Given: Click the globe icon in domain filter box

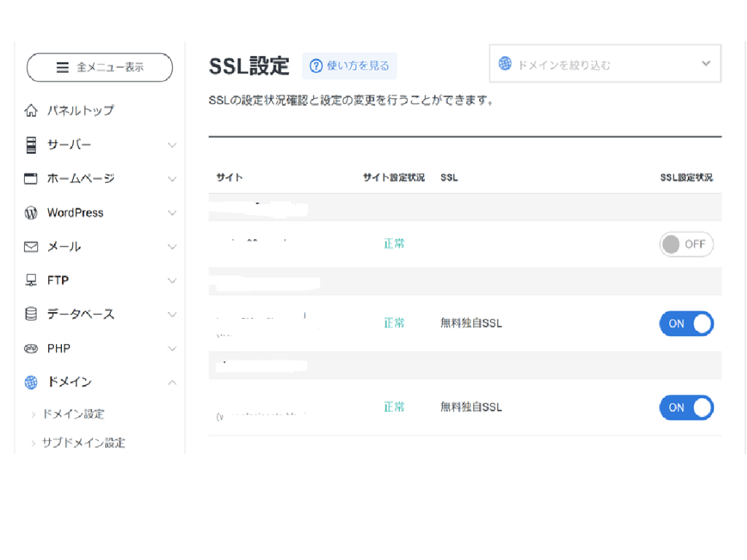Looking at the screenshot, I should (x=505, y=63).
